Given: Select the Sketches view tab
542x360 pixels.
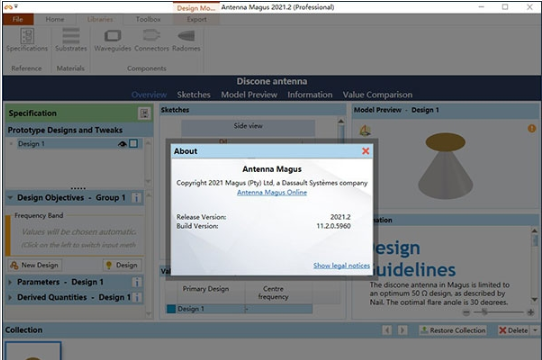Looking at the screenshot, I should point(194,95).
